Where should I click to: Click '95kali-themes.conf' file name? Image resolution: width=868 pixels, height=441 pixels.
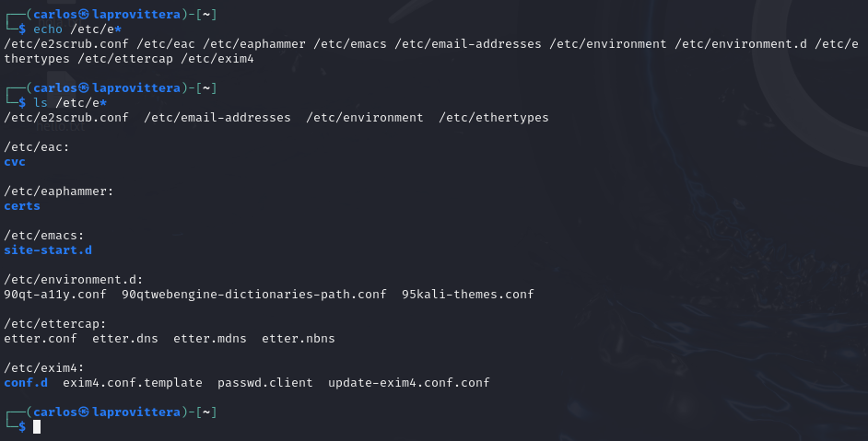[x=468, y=295]
